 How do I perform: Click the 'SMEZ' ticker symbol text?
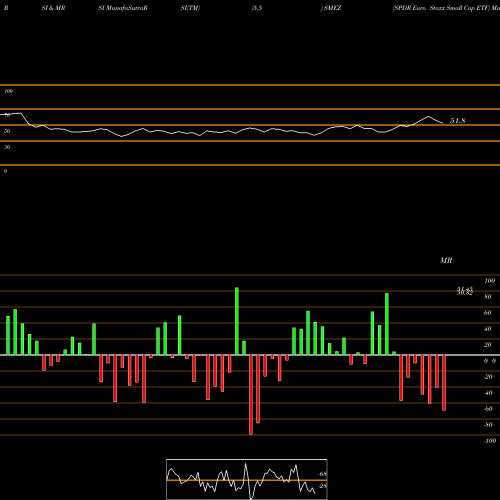point(332,8)
